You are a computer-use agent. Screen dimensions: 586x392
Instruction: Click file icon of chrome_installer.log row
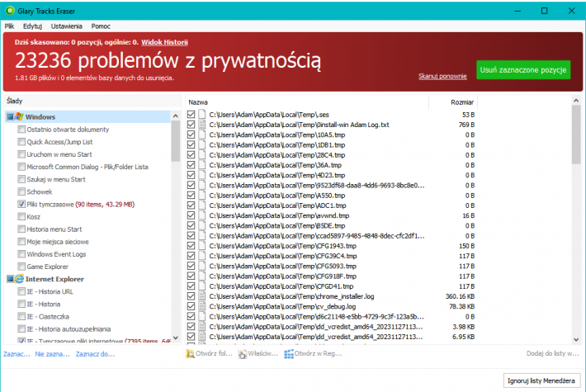(202, 296)
